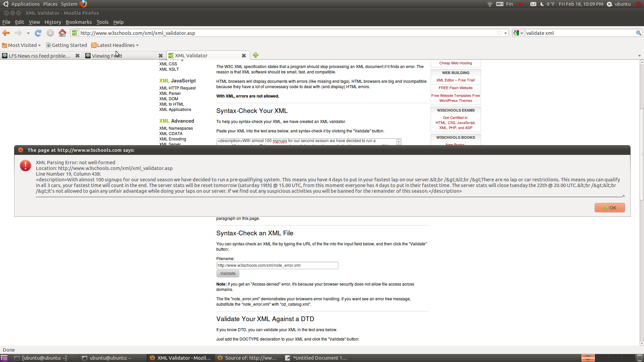644x362 pixels.
Task: Click the Filename URL input field
Action: click(277, 265)
